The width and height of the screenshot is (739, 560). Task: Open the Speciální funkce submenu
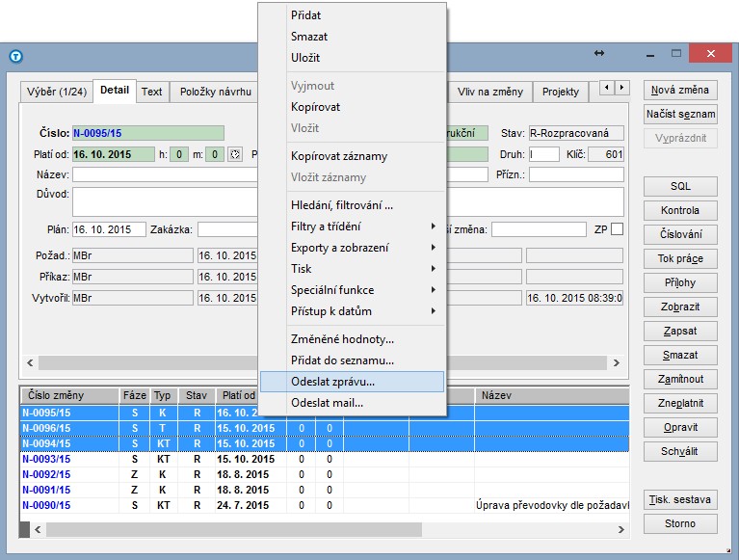click(352, 290)
